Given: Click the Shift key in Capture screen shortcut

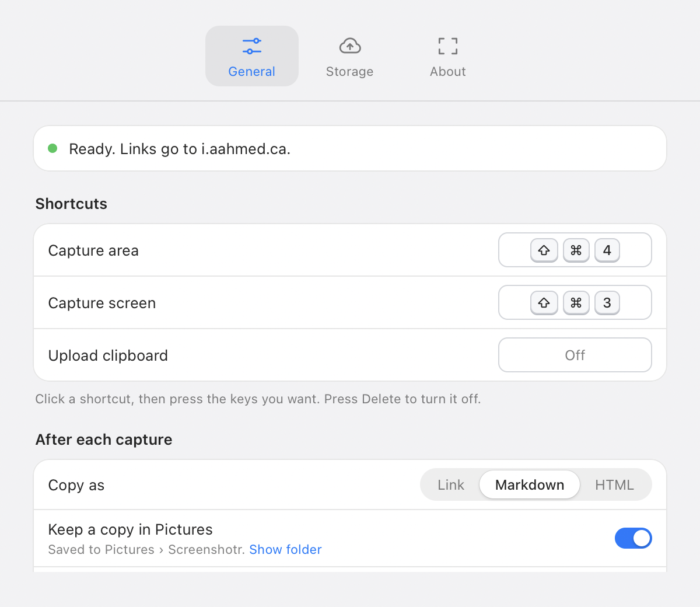Looking at the screenshot, I should pyautogui.click(x=544, y=303).
